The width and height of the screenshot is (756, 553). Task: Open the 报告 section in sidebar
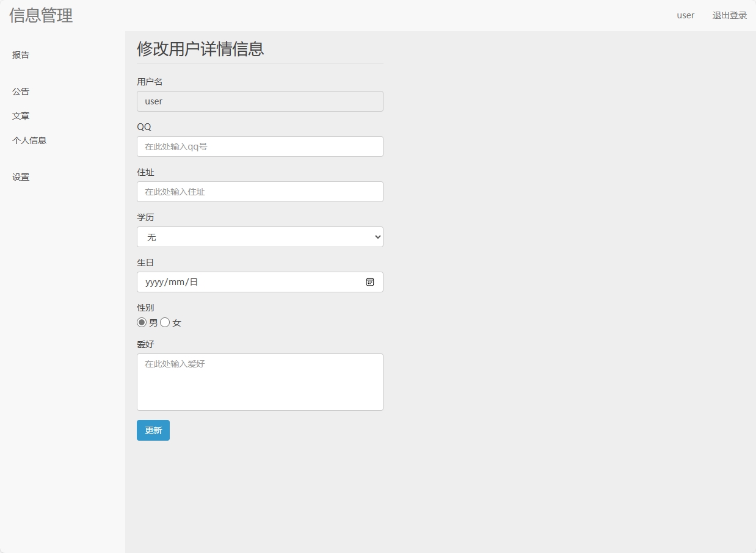pos(20,55)
